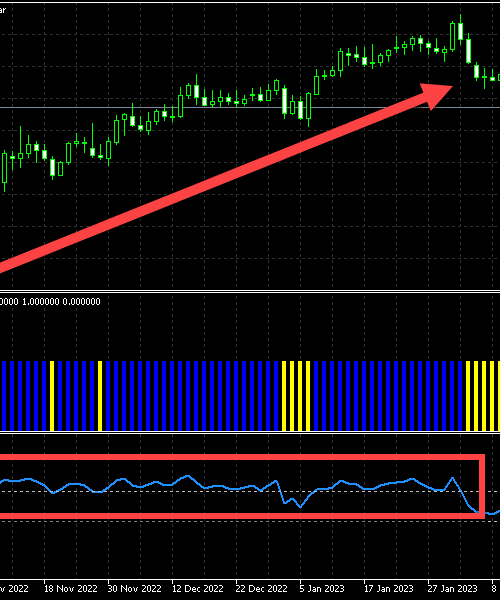
Task: Select the "5 Jan 2023" date label
Action: (x=322, y=588)
